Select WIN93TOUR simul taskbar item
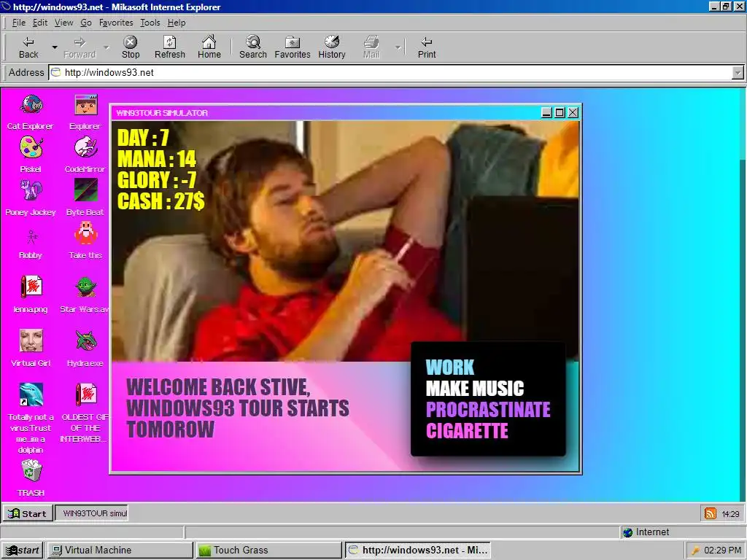This screenshot has width=747, height=560. click(x=92, y=513)
